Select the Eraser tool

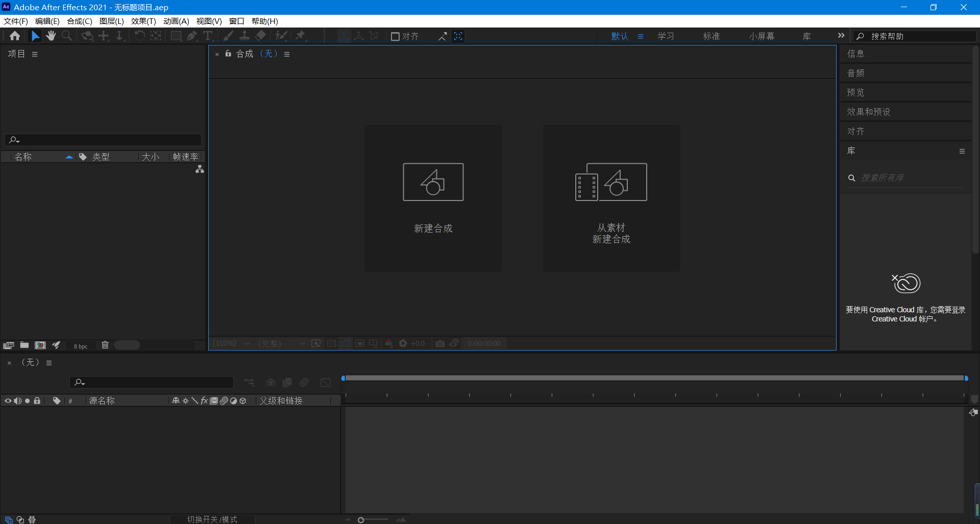(260, 36)
